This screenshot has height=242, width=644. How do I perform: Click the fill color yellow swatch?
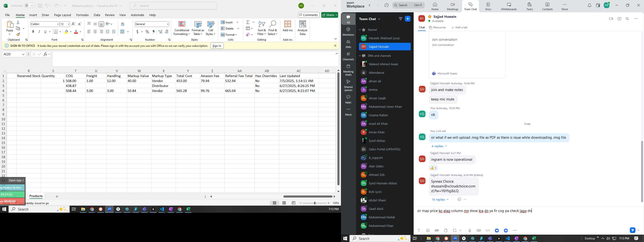[66, 32]
